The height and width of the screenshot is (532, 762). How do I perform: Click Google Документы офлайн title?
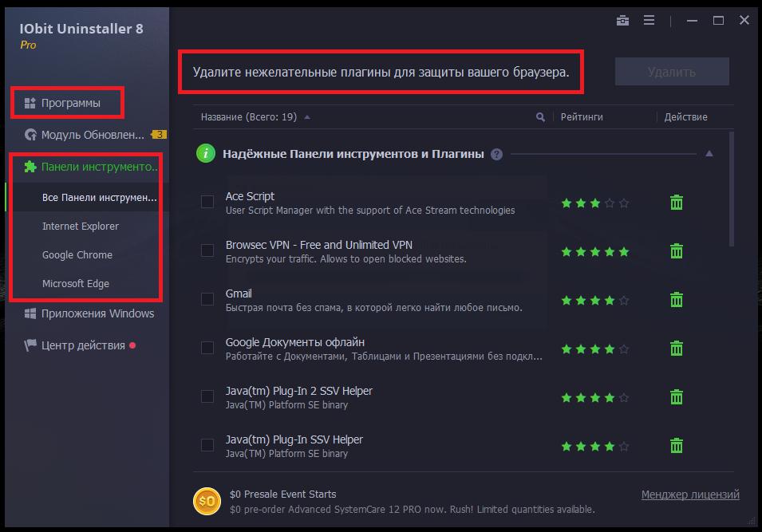click(x=295, y=342)
